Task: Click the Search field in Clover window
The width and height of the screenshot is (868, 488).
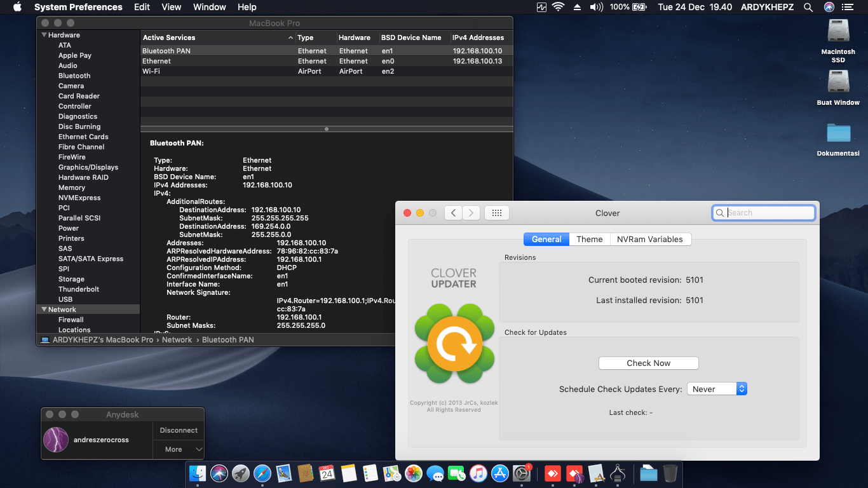Action: [769, 213]
